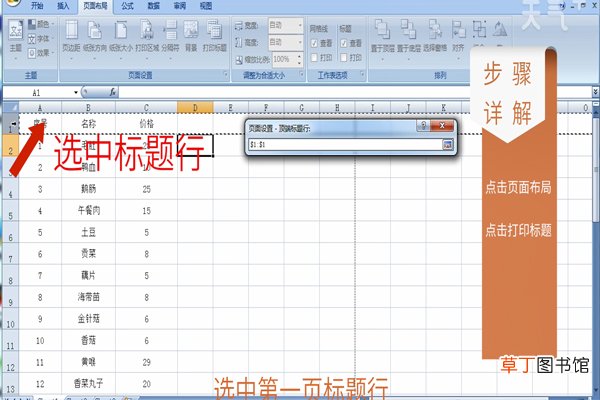
Task: Click the fx insert function icon
Action: coord(112,92)
